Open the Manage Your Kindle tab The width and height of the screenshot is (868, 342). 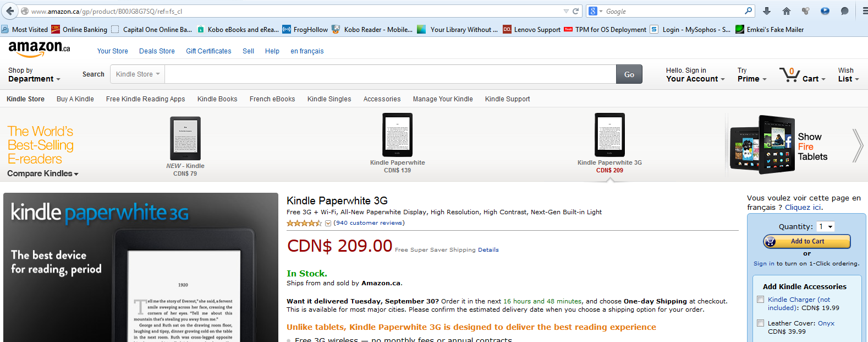coord(443,99)
